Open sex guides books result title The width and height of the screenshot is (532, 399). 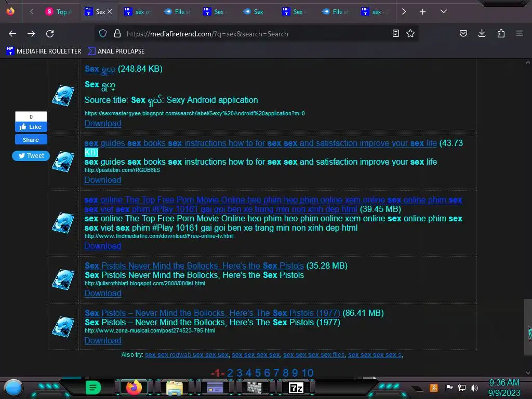pyautogui.click(x=261, y=143)
